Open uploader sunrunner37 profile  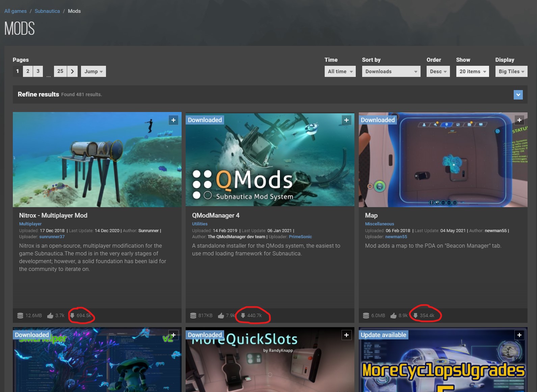point(52,236)
